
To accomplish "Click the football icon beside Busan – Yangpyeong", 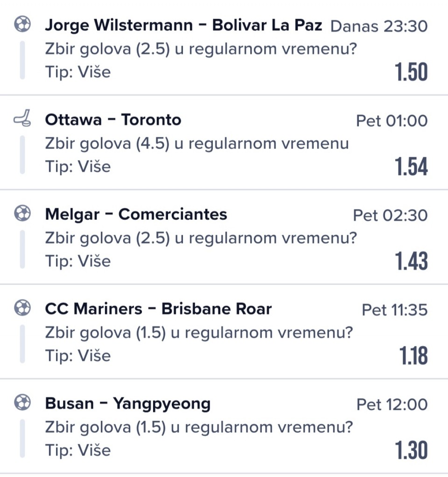I will pyautogui.click(x=22, y=402).
